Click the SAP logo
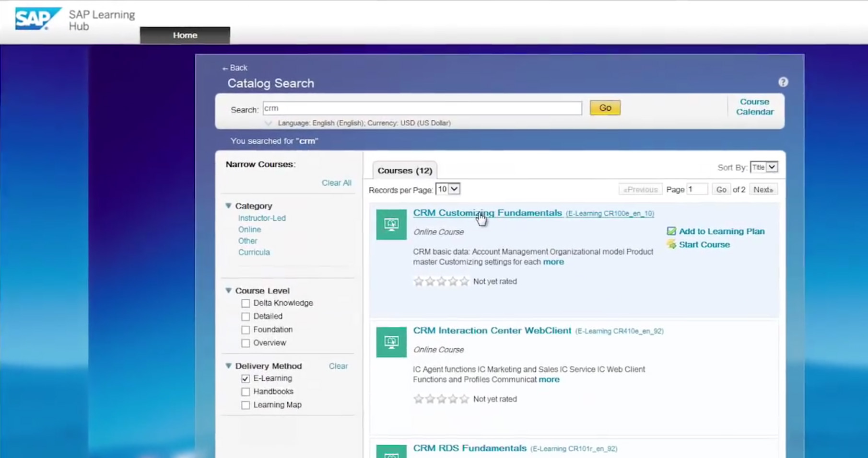Screen dimensions: 868x458 coord(37,19)
